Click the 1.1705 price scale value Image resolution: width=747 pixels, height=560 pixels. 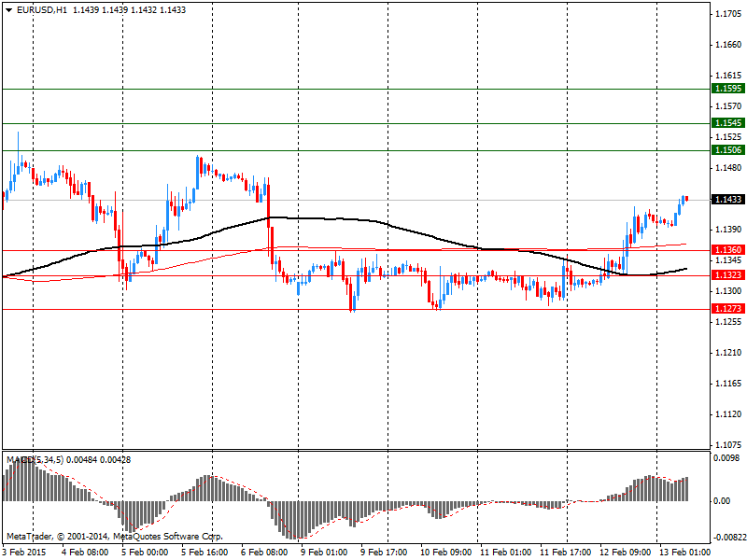(x=729, y=14)
